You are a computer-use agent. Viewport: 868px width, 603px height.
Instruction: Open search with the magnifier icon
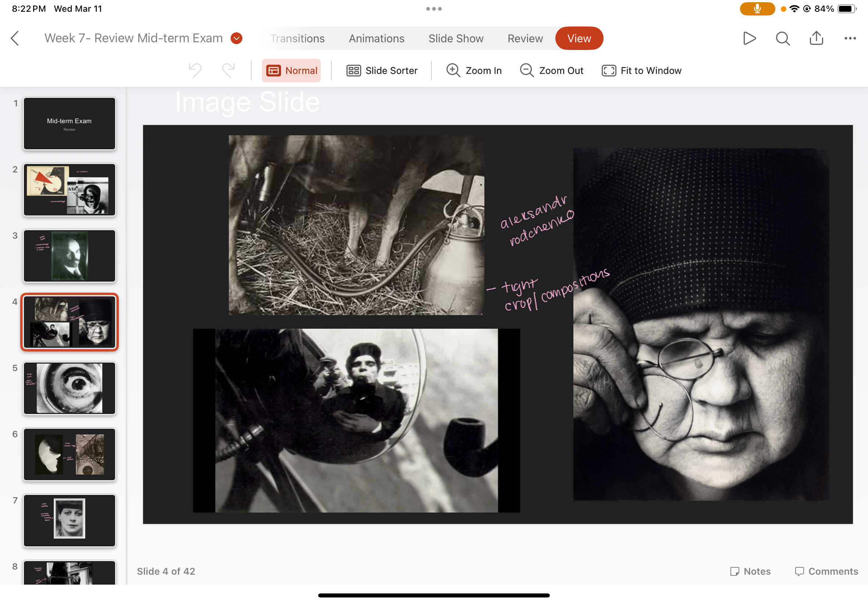coord(783,38)
